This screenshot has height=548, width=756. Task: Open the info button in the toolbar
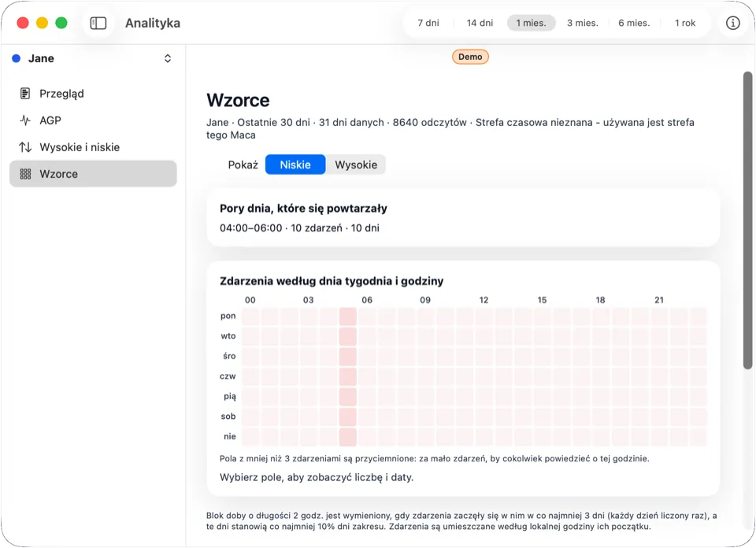pyautogui.click(x=732, y=23)
